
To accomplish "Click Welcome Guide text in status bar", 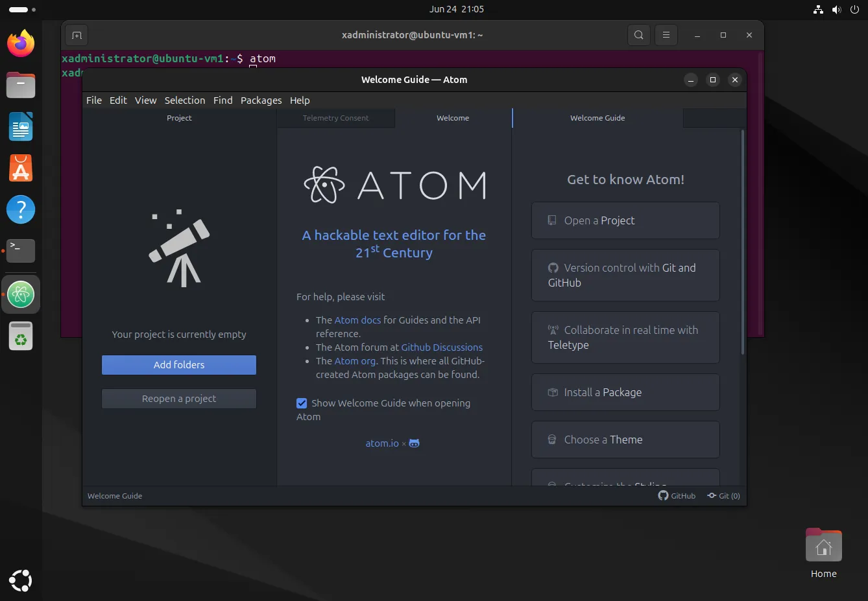I will tap(115, 496).
